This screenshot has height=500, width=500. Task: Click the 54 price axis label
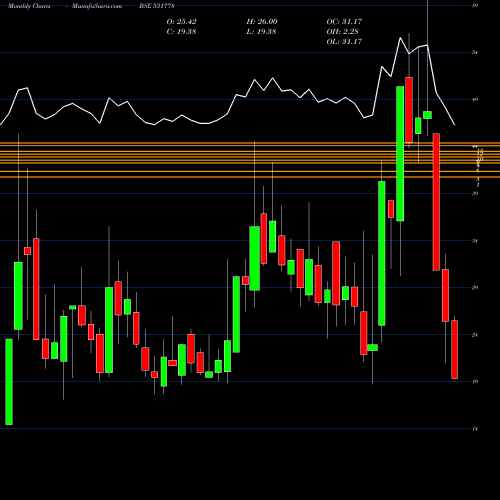pos(475,52)
